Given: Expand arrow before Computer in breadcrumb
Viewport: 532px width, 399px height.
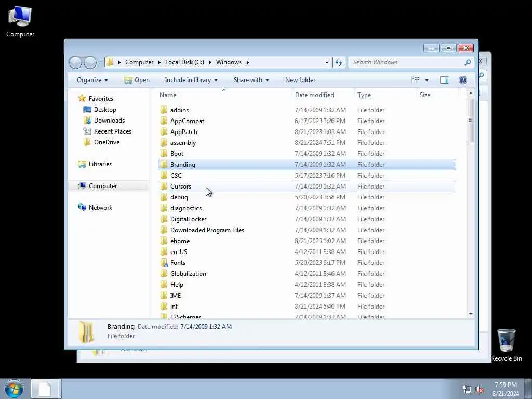Looking at the screenshot, I should [x=119, y=62].
